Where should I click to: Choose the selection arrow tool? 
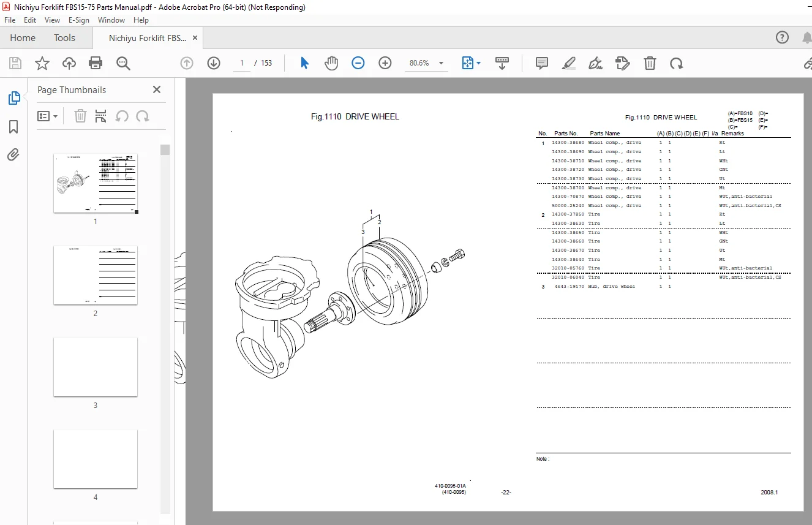point(304,63)
